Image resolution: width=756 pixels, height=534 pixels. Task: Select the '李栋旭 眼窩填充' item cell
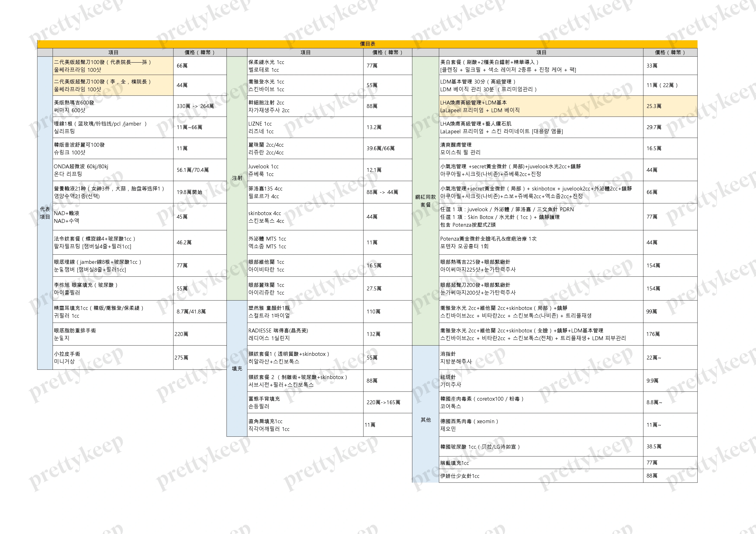coord(113,289)
